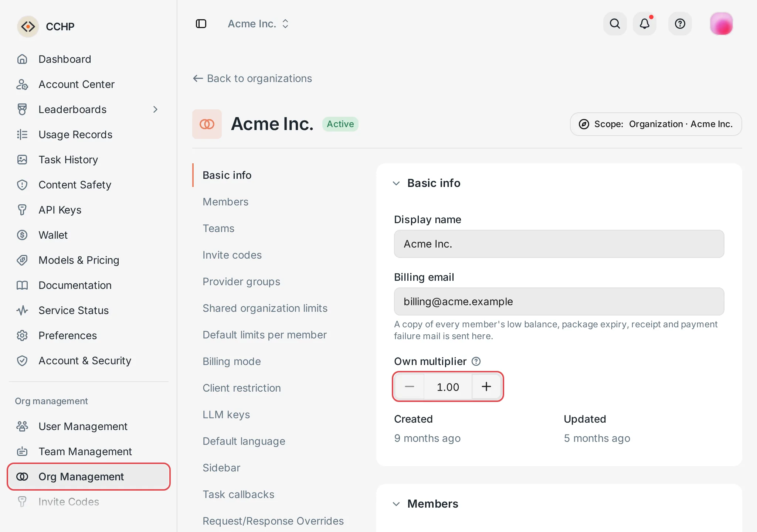The width and height of the screenshot is (757, 532).
Task: Click the Service Status pulse icon
Action: pyautogui.click(x=22, y=310)
